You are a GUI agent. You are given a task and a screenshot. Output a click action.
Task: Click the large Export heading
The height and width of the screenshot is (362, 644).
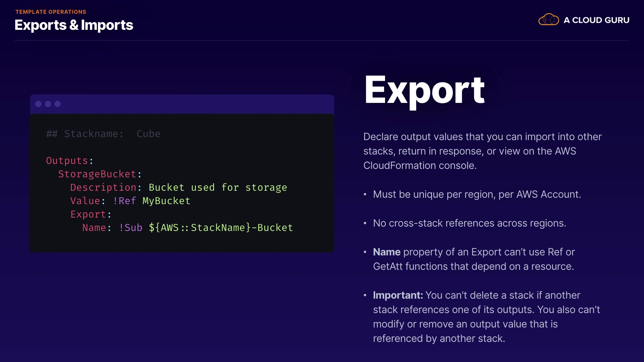pyautogui.click(x=424, y=90)
